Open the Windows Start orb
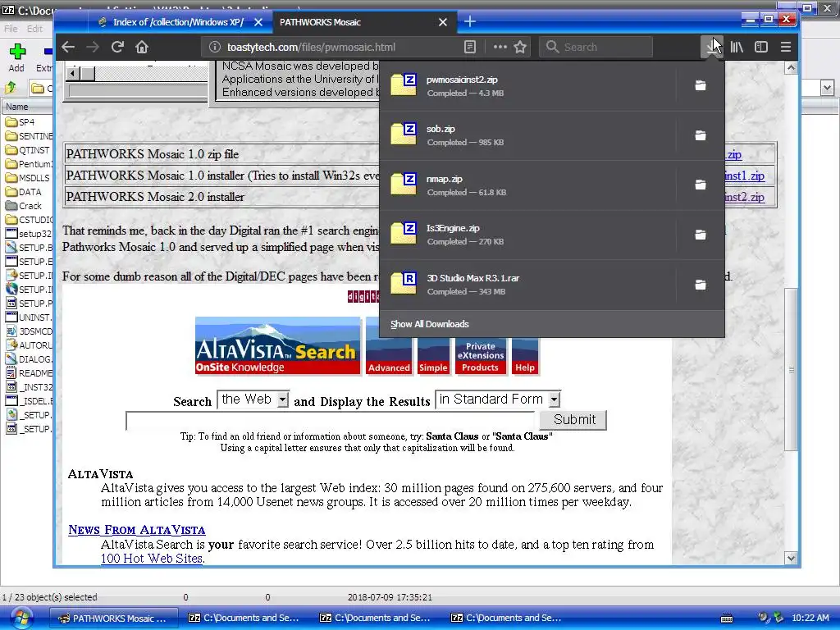Image resolution: width=840 pixels, height=630 pixels. tap(21, 619)
